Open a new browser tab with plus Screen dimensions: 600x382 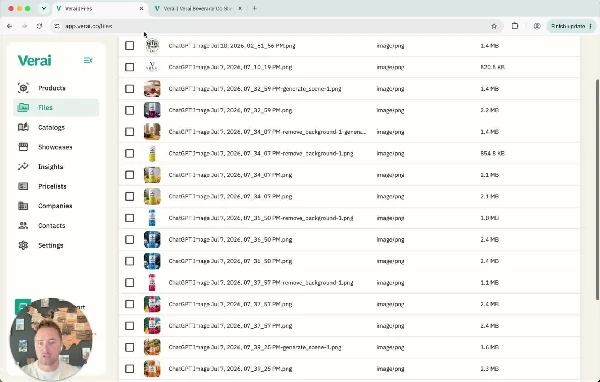[255, 8]
